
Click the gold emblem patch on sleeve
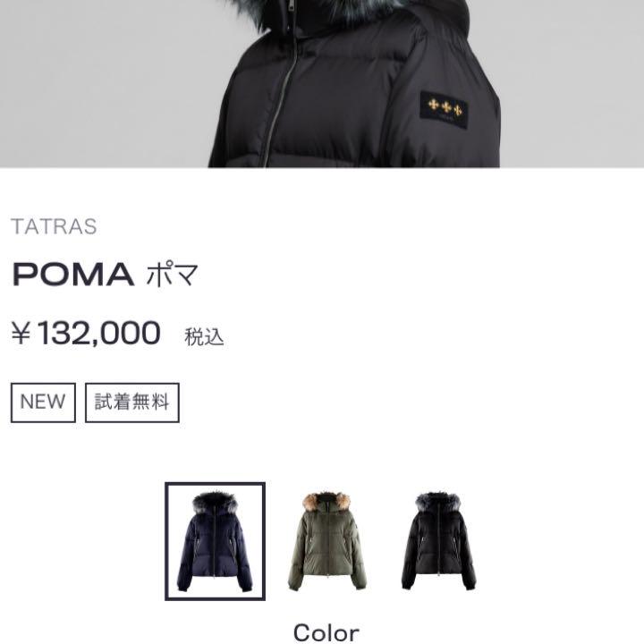click(x=444, y=110)
